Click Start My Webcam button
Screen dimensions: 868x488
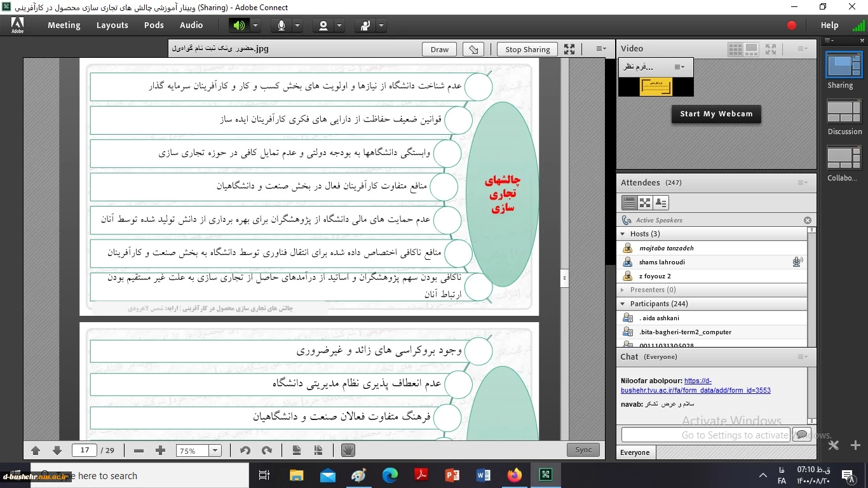click(x=716, y=114)
